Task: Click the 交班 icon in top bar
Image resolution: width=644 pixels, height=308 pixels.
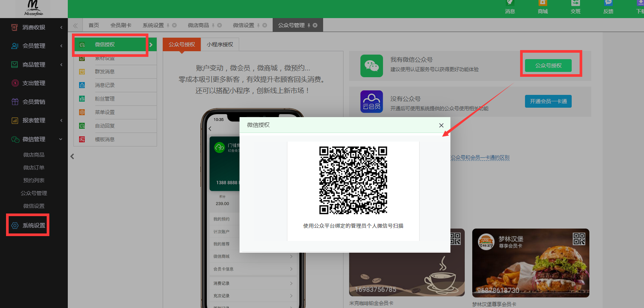Action: 575,3
